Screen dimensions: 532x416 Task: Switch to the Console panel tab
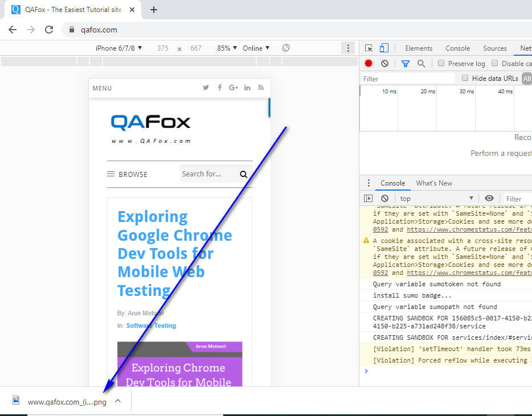click(458, 48)
